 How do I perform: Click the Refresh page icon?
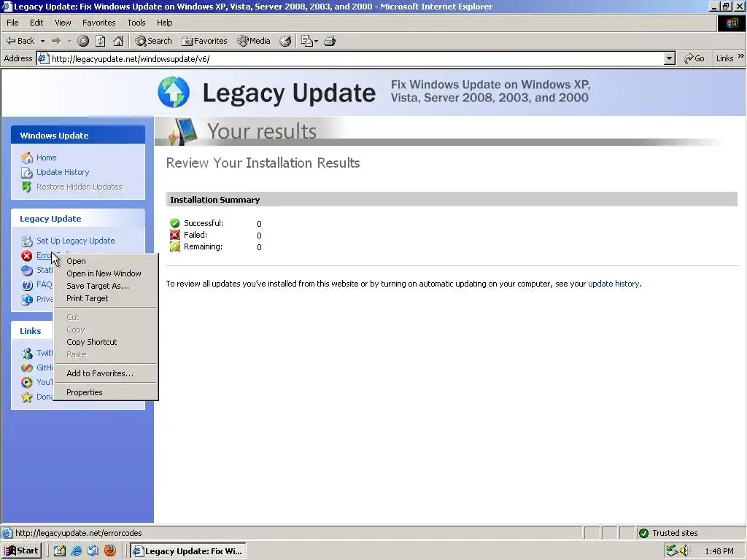[x=101, y=41]
